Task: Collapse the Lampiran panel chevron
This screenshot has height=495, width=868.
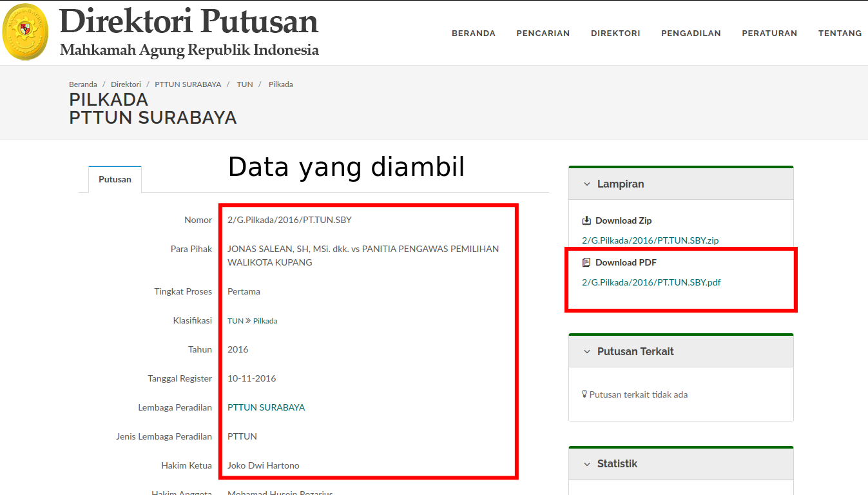Action: [587, 184]
